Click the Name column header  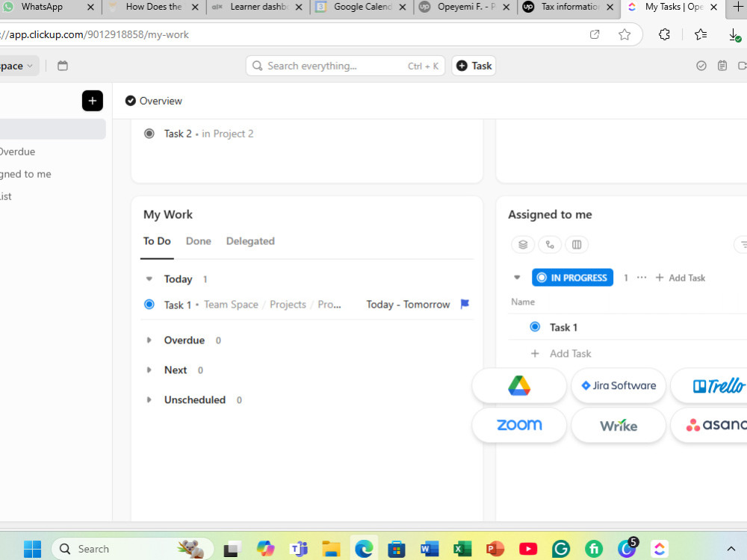523,302
